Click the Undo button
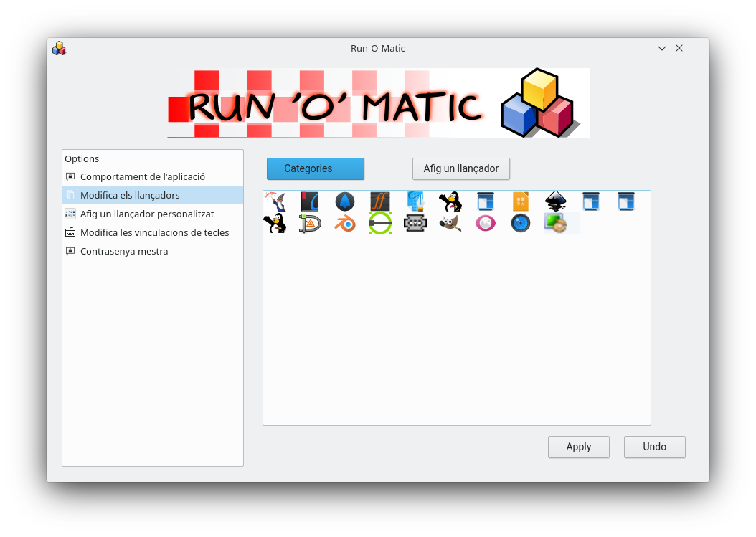The height and width of the screenshot is (537, 756). [x=655, y=447]
